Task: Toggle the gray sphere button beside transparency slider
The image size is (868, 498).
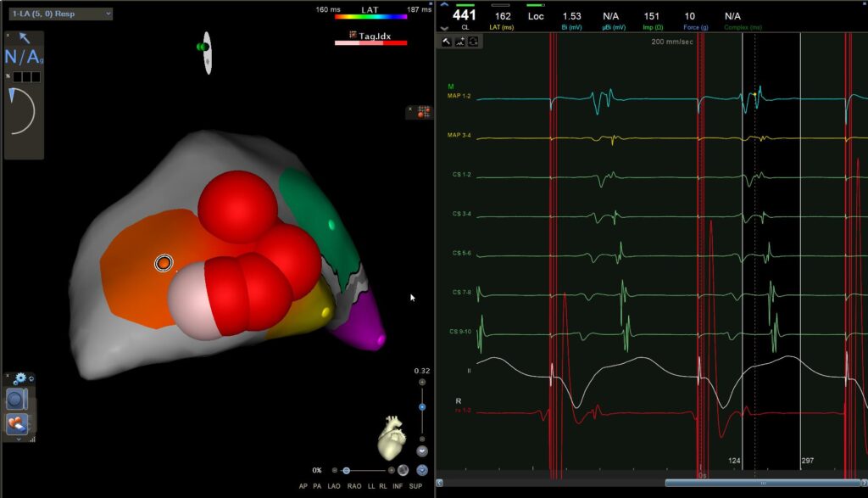Action: click(403, 470)
